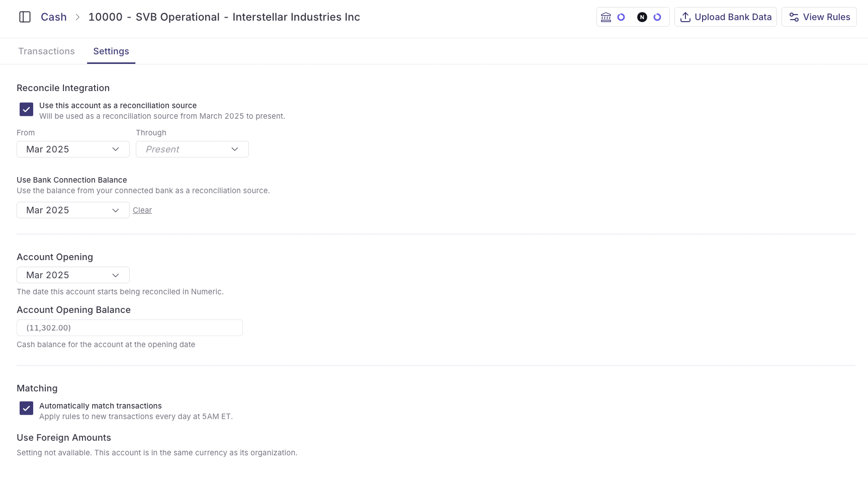Click the bank building icon
Image resolution: width=868 pixels, height=486 pixels.
(x=606, y=17)
